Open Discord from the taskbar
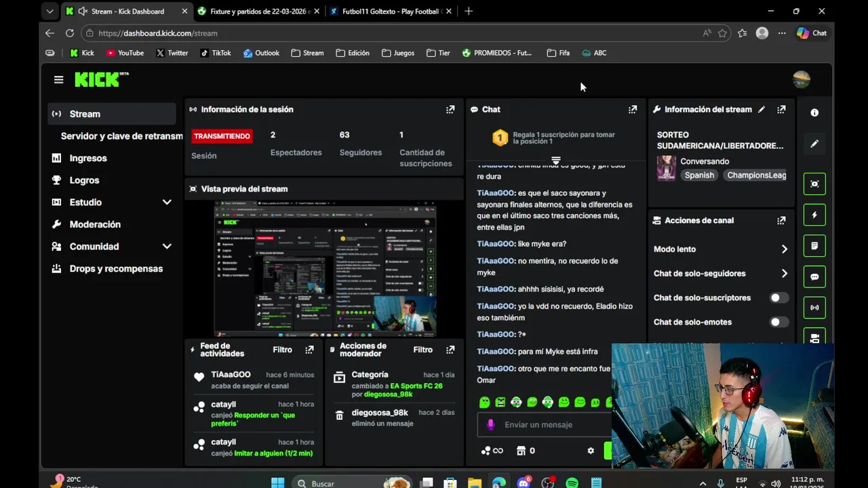 523,483
